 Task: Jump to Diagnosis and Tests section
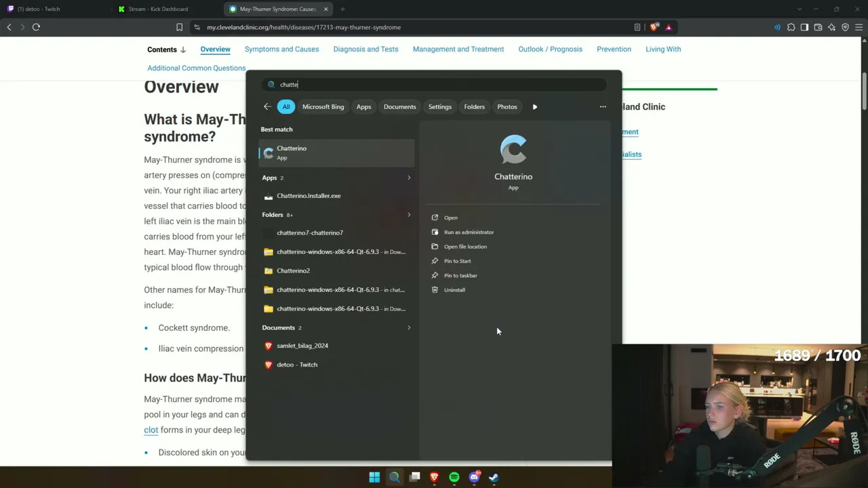pyautogui.click(x=366, y=49)
